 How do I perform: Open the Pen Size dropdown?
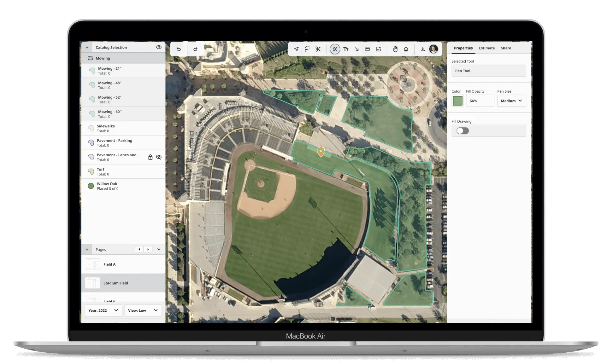511,101
